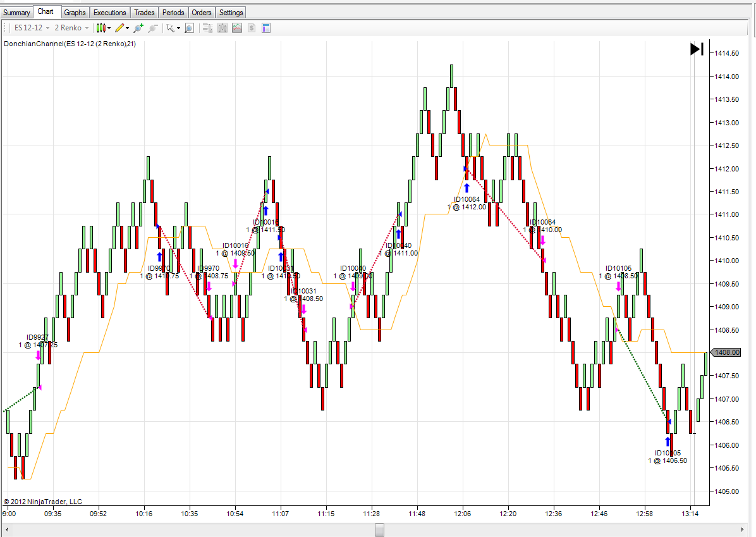Open the Trades tab

[x=144, y=13]
